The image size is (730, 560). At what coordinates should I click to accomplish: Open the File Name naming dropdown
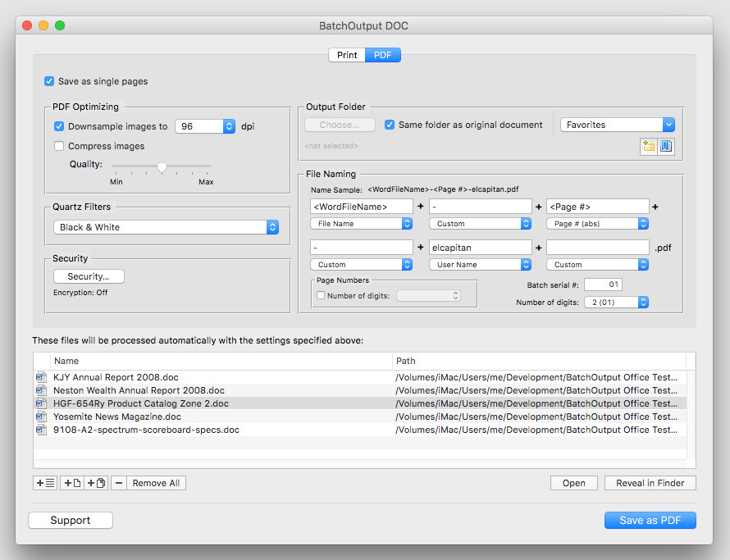pos(361,224)
